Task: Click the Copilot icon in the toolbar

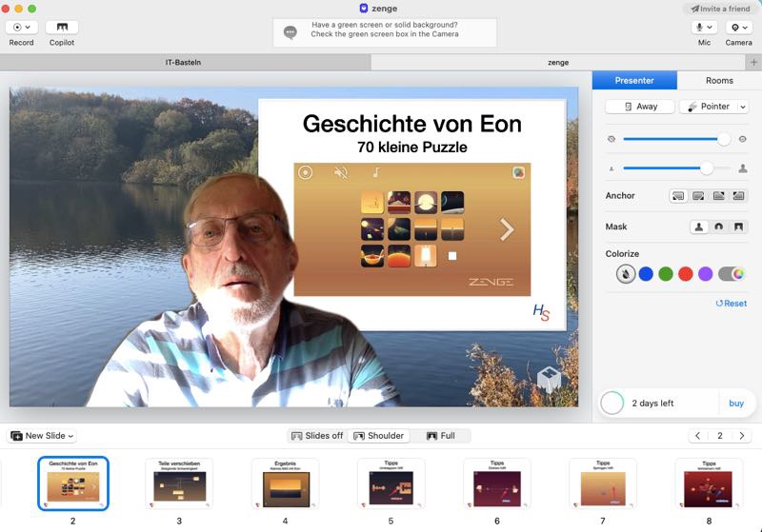Action: (x=62, y=28)
